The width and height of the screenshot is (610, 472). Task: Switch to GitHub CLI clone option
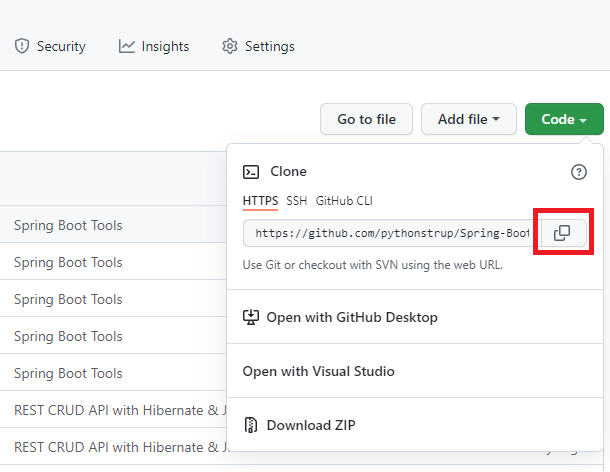click(x=344, y=201)
